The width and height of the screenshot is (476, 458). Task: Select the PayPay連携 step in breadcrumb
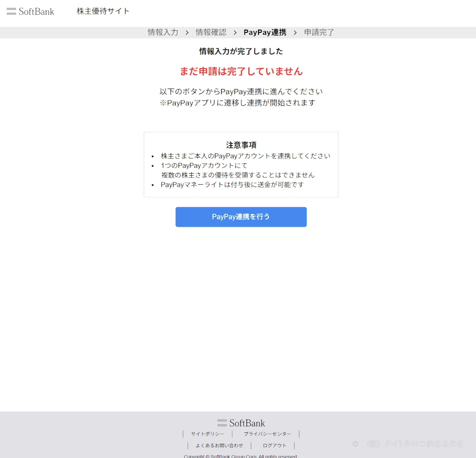[265, 32]
